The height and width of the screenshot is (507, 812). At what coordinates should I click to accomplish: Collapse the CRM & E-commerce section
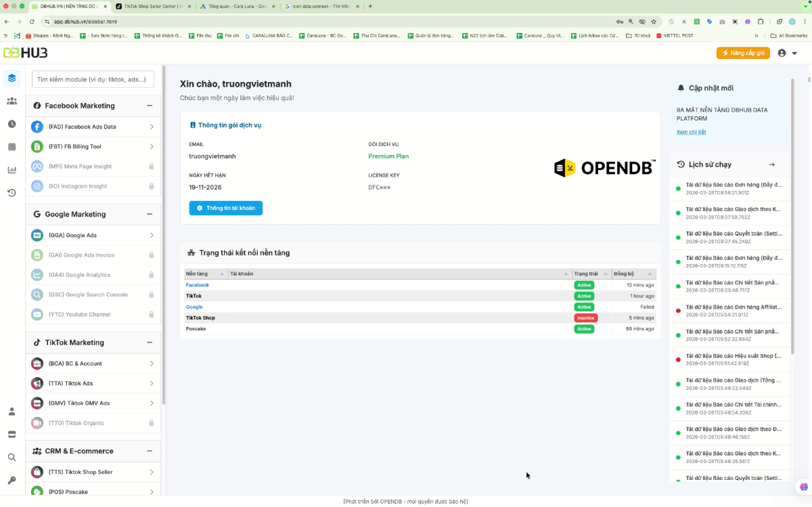click(x=150, y=451)
